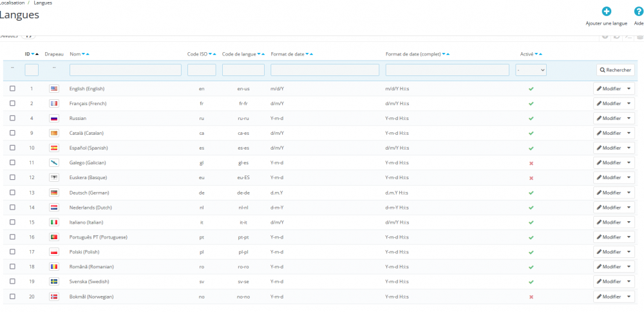Click Modifier button for Polski

coord(609,251)
